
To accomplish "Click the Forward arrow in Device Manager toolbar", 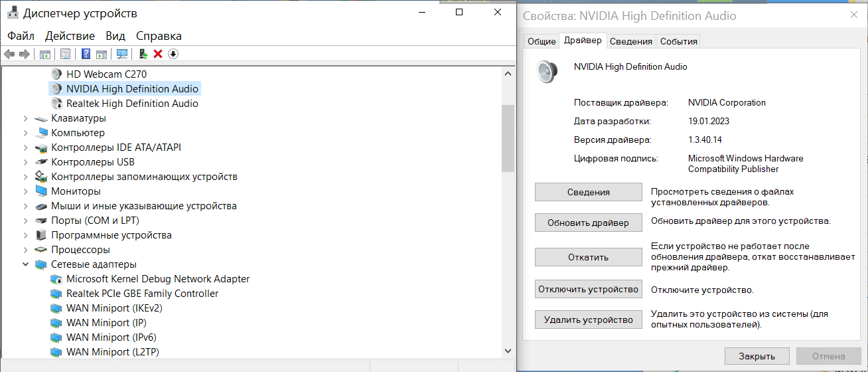I will click(25, 54).
